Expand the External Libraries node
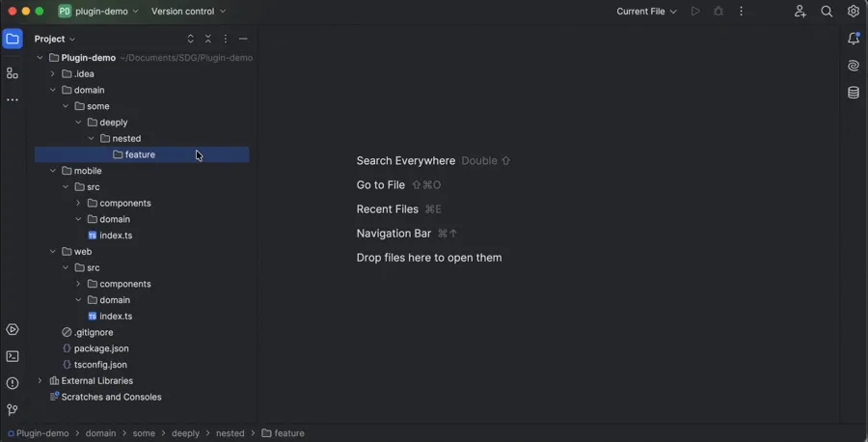868x442 pixels. (x=41, y=381)
